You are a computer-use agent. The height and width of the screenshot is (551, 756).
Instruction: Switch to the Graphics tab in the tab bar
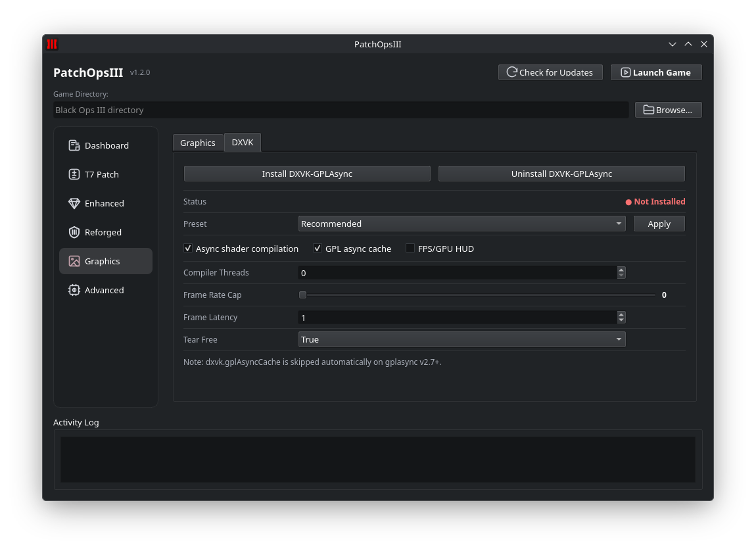[198, 143]
